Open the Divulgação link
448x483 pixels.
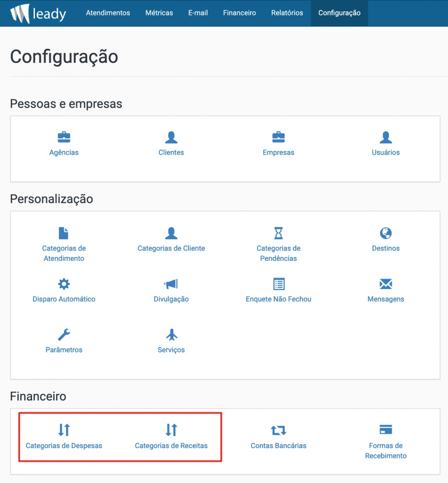(171, 299)
